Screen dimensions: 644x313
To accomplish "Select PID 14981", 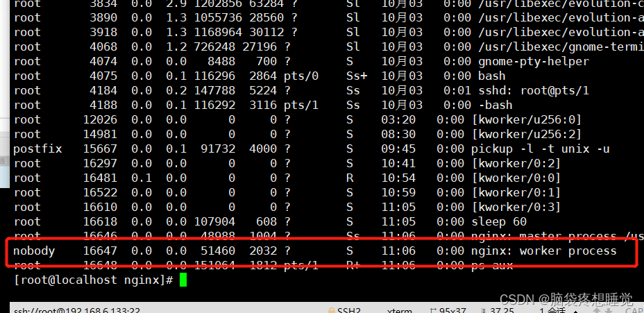I will [x=100, y=135].
